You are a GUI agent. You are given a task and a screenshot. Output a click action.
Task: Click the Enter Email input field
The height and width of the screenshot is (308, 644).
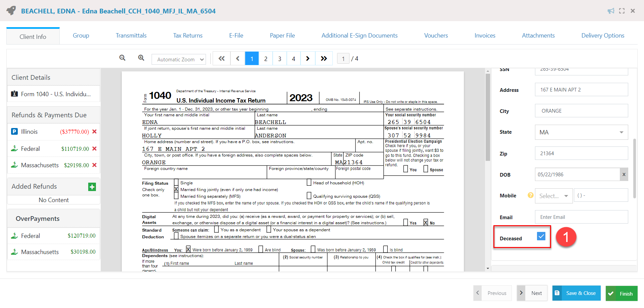point(581,217)
